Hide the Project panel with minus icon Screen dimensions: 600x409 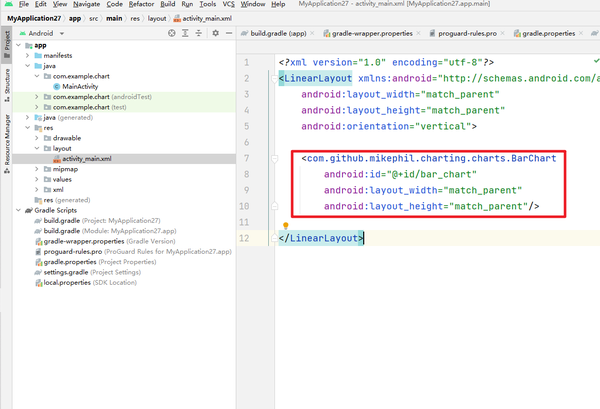[x=229, y=33]
